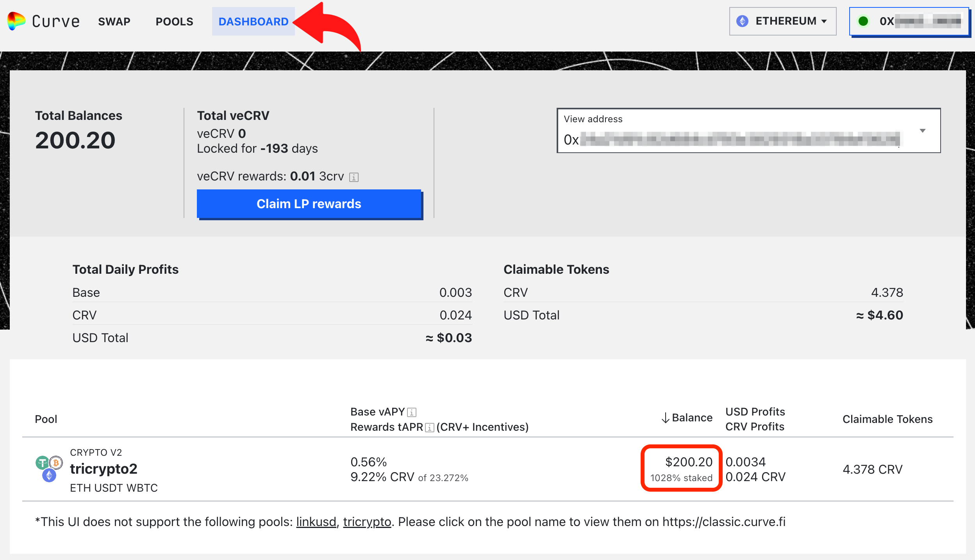975x560 pixels.
Task: Open the veCRV rewards info icon
Action: click(x=354, y=177)
